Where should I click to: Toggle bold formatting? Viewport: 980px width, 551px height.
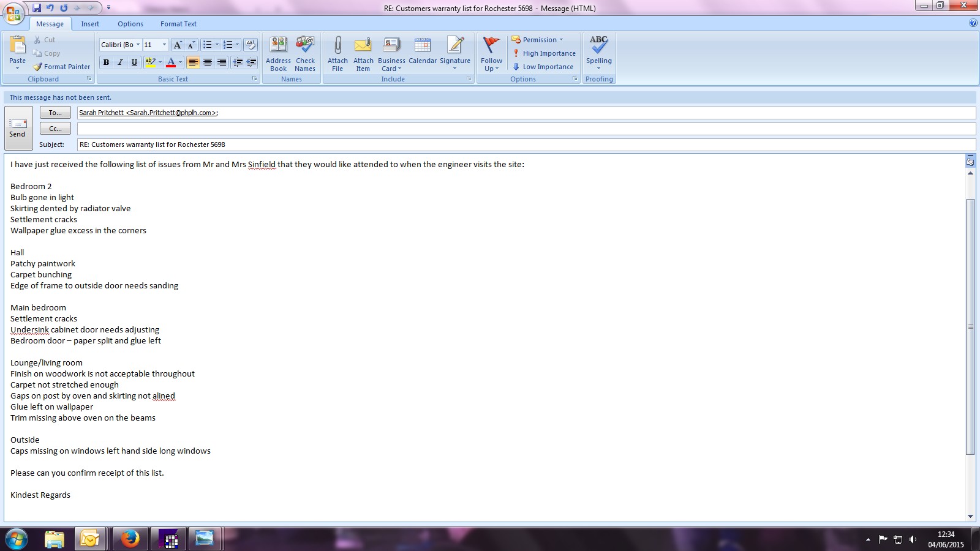[106, 62]
